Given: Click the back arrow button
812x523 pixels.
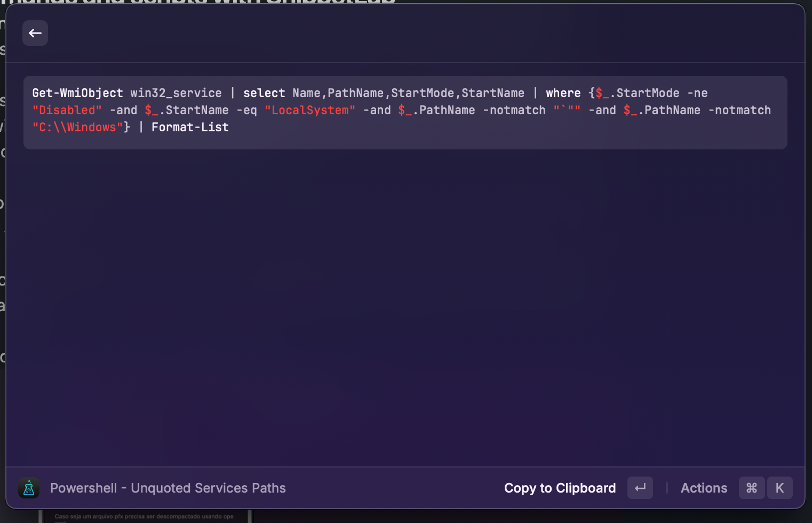Looking at the screenshot, I should tap(35, 33).
